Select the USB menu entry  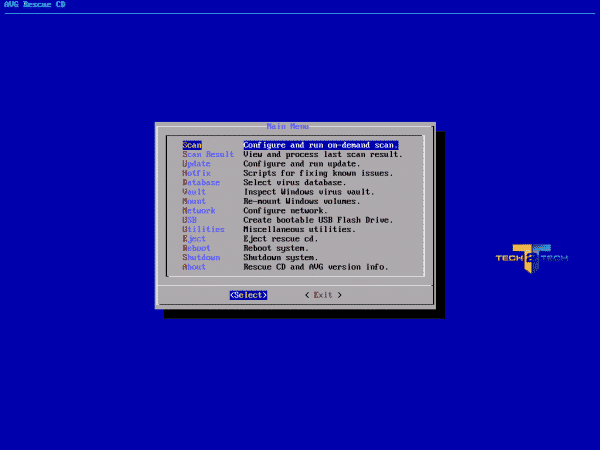point(189,220)
